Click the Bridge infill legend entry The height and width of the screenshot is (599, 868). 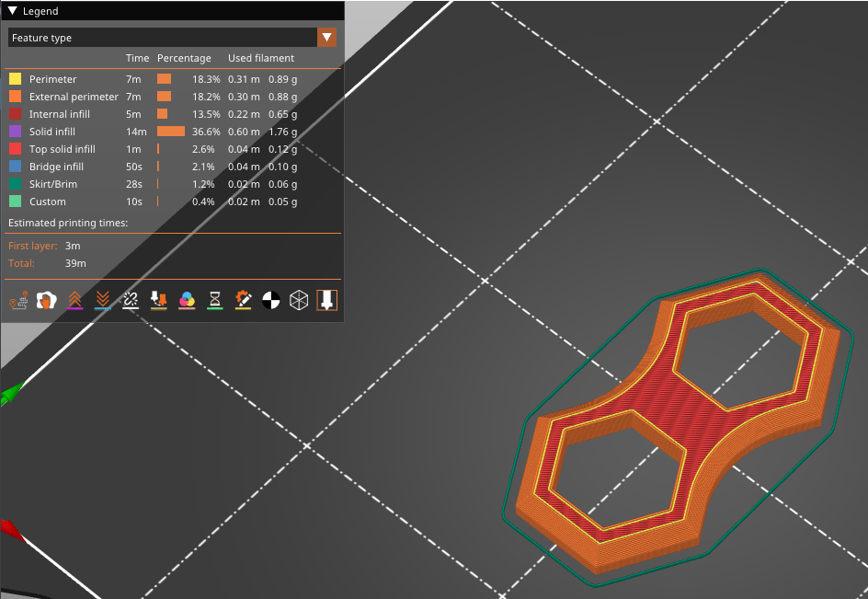point(56,167)
